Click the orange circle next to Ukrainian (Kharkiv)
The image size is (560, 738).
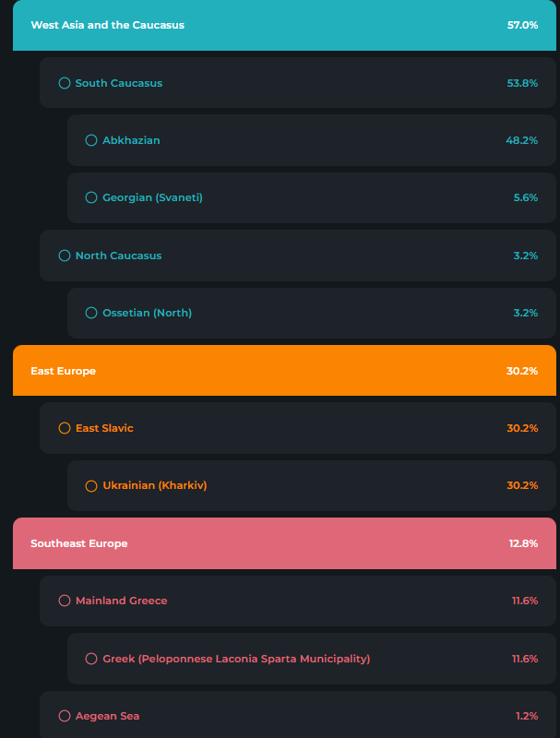click(x=91, y=485)
